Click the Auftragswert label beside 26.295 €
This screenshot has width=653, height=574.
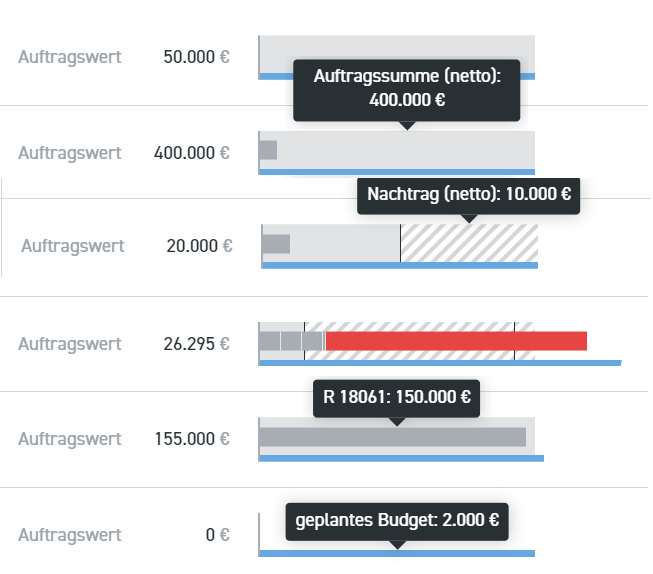70,344
